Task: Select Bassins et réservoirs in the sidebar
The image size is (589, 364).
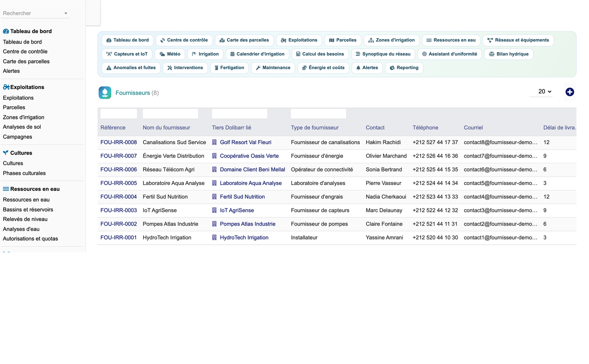Action: click(x=28, y=210)
